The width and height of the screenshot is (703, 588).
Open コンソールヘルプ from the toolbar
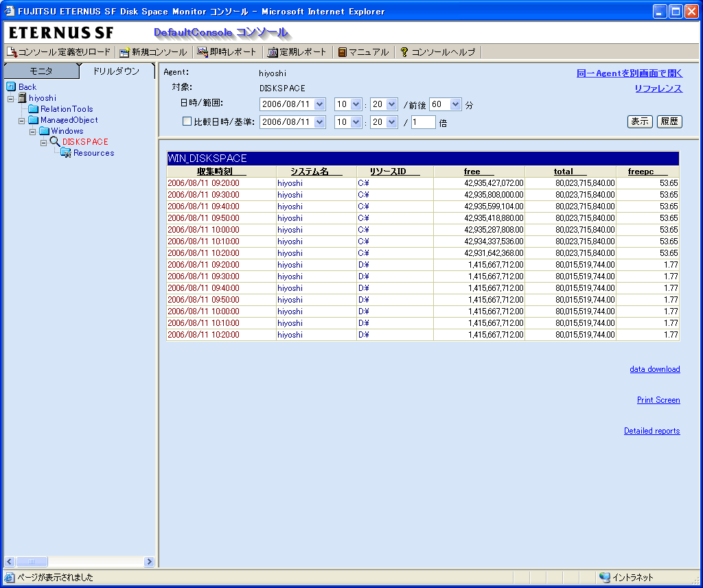click(437, 52)
